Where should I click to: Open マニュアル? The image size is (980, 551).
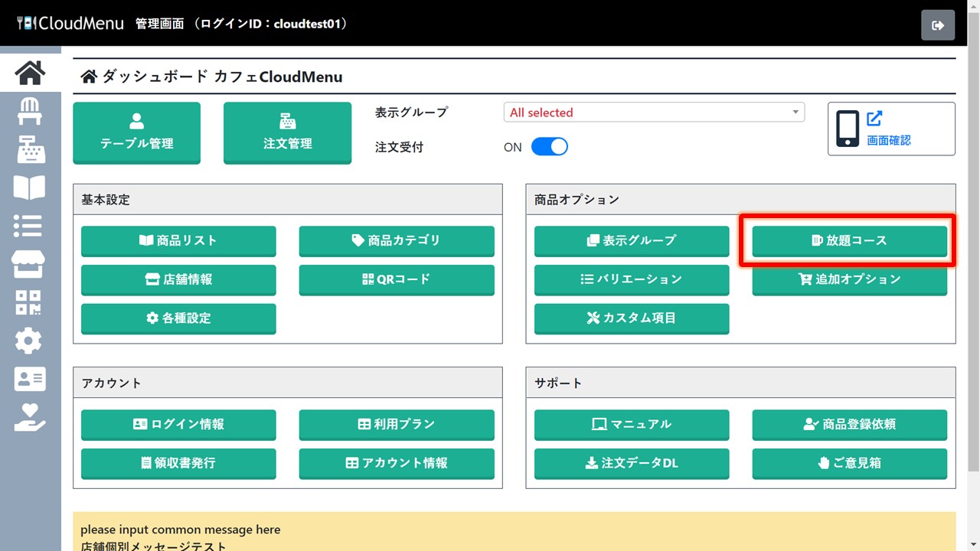pyautogui.click(x=632, y=424)
